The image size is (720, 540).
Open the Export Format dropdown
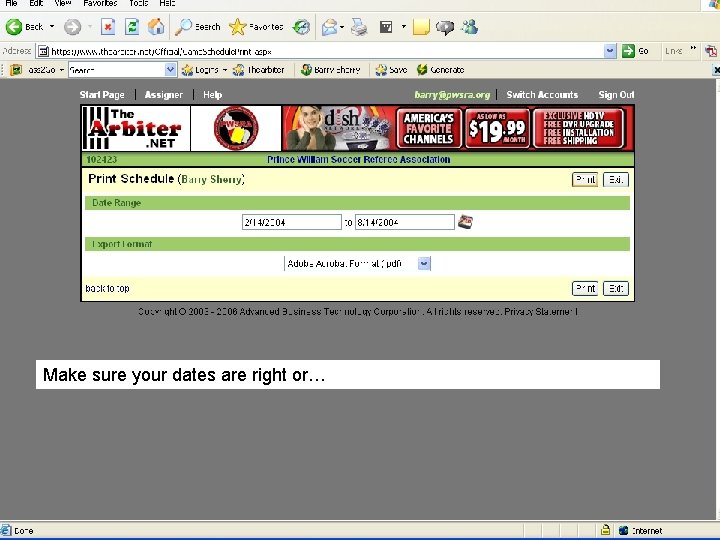424,264
